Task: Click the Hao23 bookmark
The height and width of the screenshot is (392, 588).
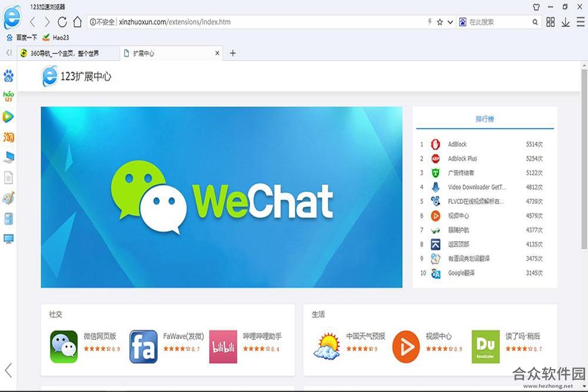Action: coord(56,38)
